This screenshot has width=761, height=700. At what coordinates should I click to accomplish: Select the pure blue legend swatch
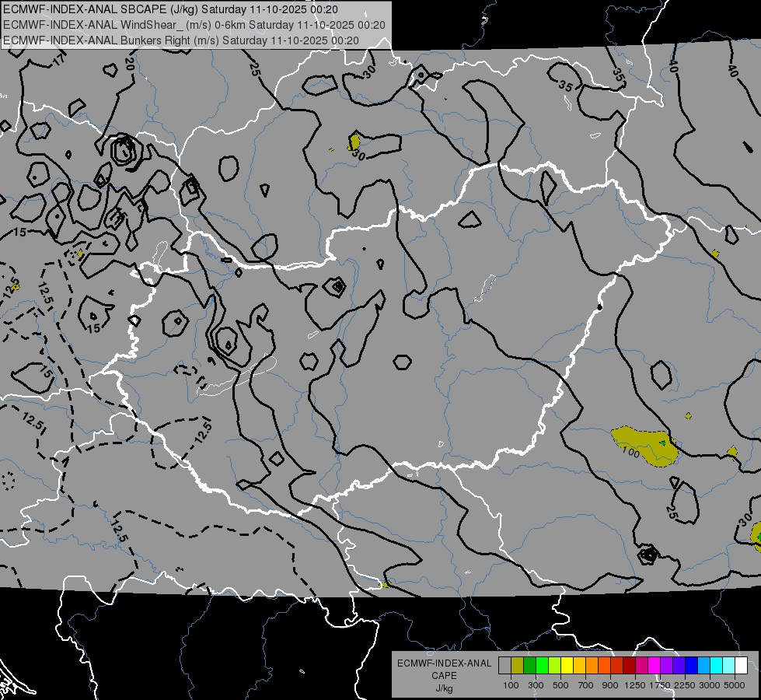[691, 665]
